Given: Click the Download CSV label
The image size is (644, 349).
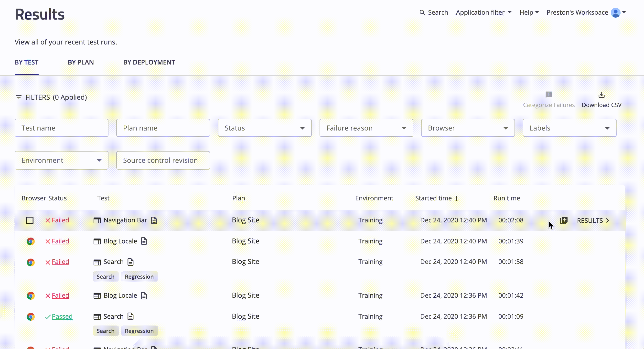Looking at the screenshot, I should (x=601, y=105).
